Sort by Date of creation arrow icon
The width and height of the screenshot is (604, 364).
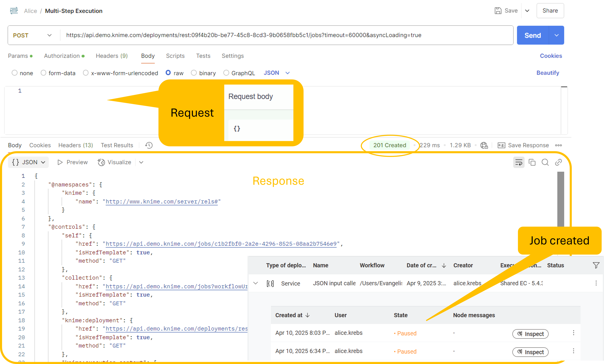pyautogui.click(x=444, y=265)
